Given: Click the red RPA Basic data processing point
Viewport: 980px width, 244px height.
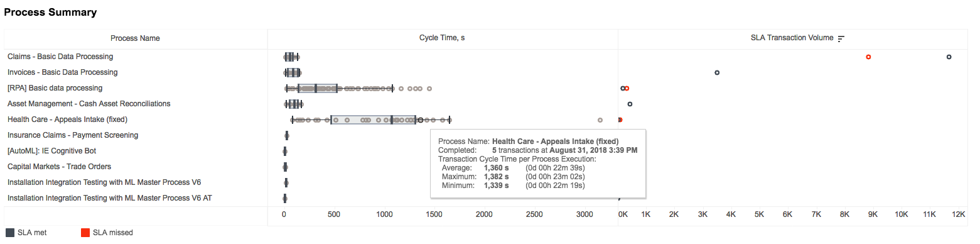Looking at the screenshot, I should click(x=627, y=88).
